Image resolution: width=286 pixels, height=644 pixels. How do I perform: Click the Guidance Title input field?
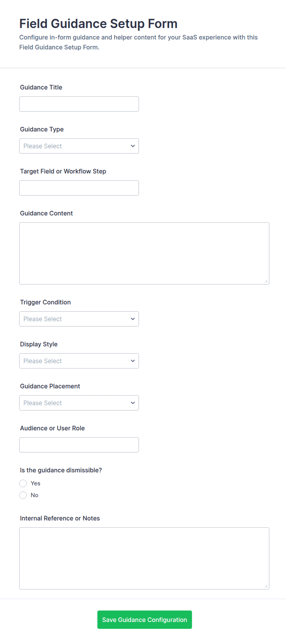pyautogui.click(x=79, y=104)
